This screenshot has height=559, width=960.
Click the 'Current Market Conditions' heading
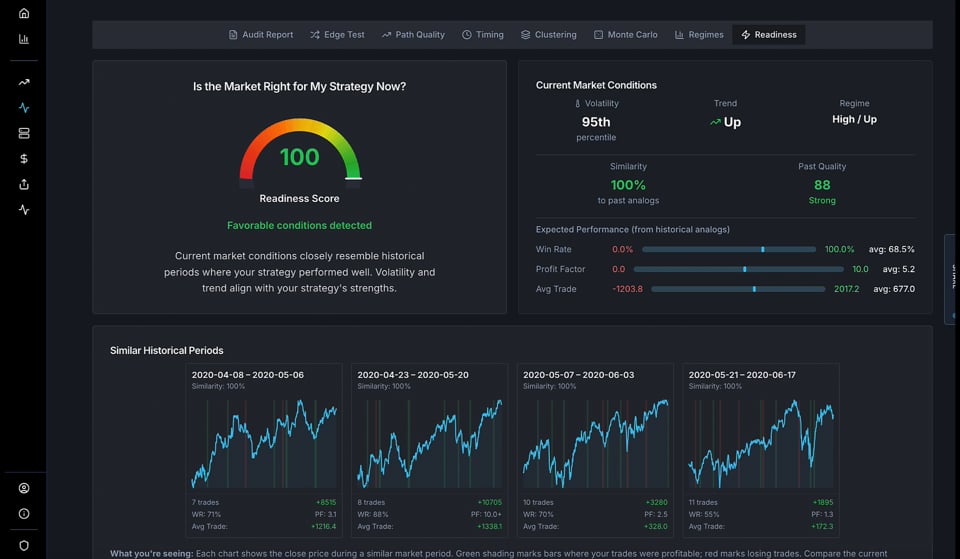[x=596, y=85]
